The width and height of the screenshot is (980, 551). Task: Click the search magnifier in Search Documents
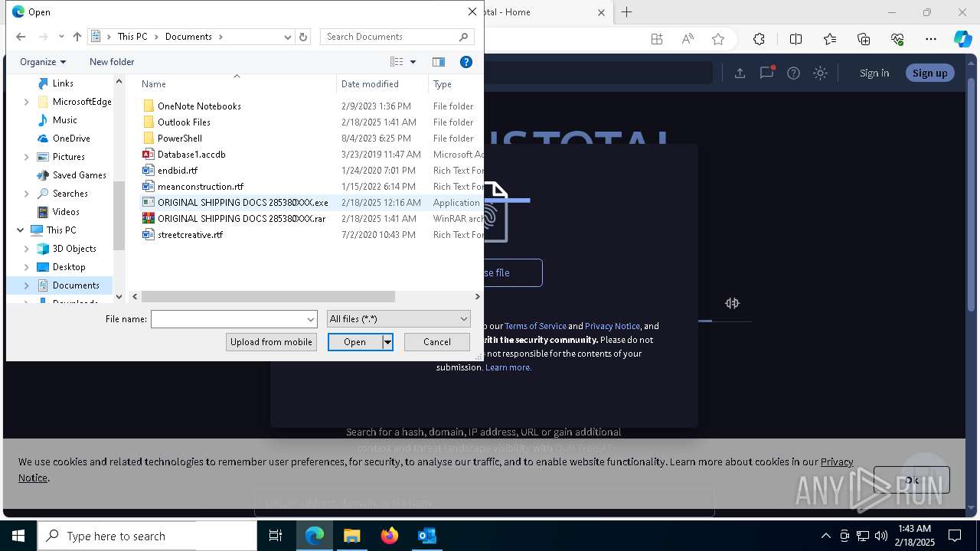pyautogui.click(x=464, y=37)
